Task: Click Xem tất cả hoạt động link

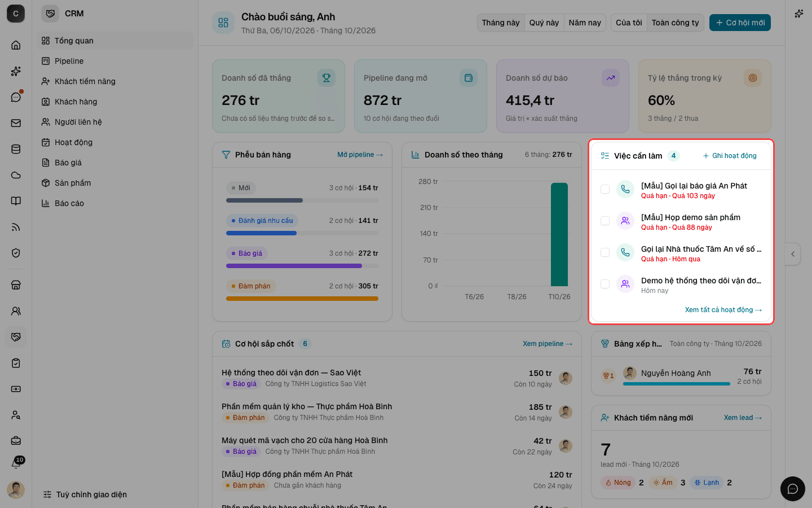Action: (x=723, y=310)
